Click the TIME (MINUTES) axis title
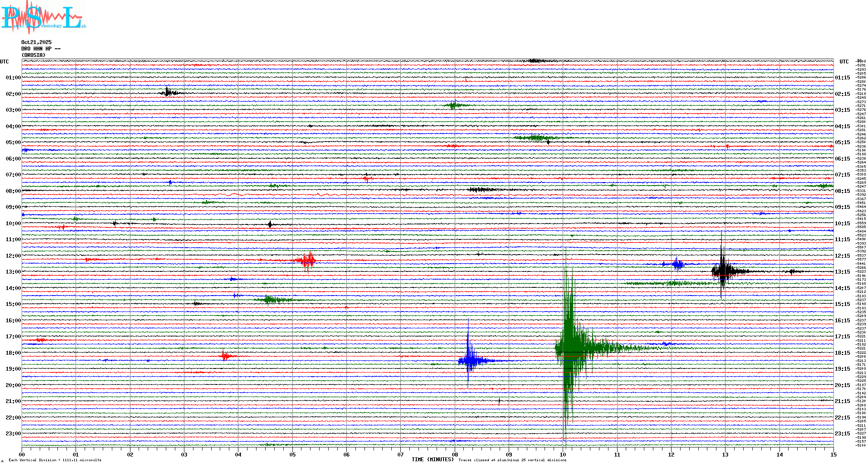Image resolution: width=868 pixels, height=466 pixels. click(x=432, y=460)
